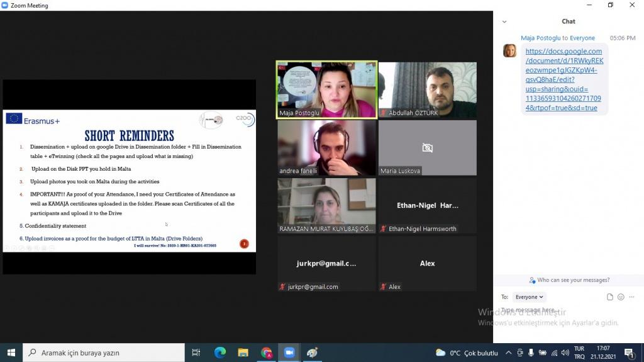Click the shared Short Reminders slide
Screen dimensions: 644x362
pyautogui.click(x=130, y=181)
